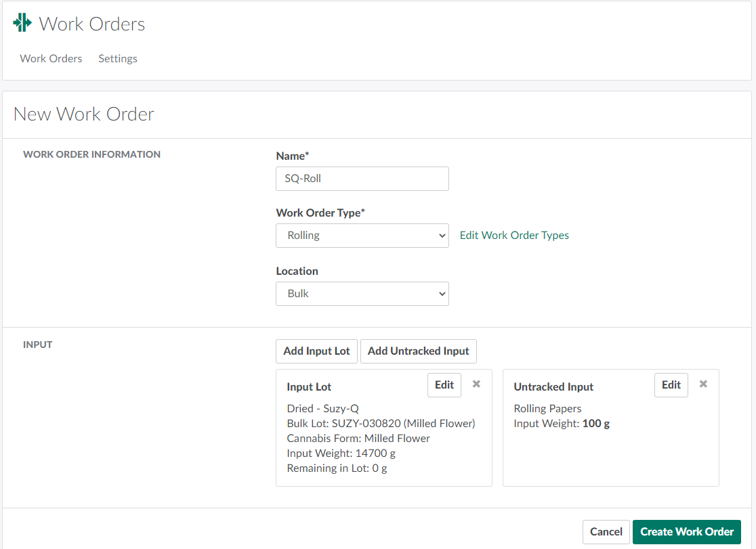Screen dimensions: 756x549
Task: Click the Work Orders page title text
Action: pos(92,24)
